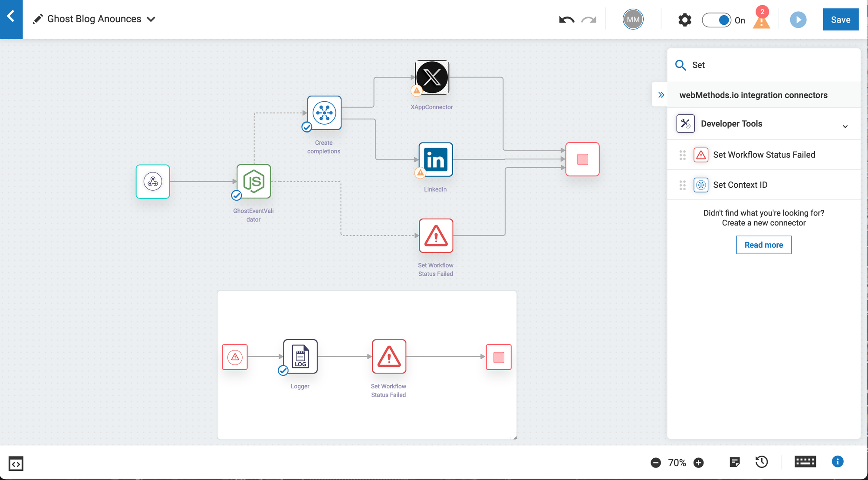
Task: Choose Set Workflow Status Failed connector
Action: click(763, 155)
